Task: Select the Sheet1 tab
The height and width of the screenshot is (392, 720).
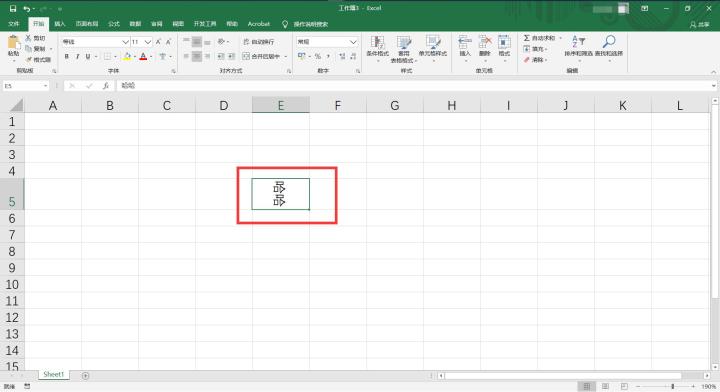Action: coord(54,375)
